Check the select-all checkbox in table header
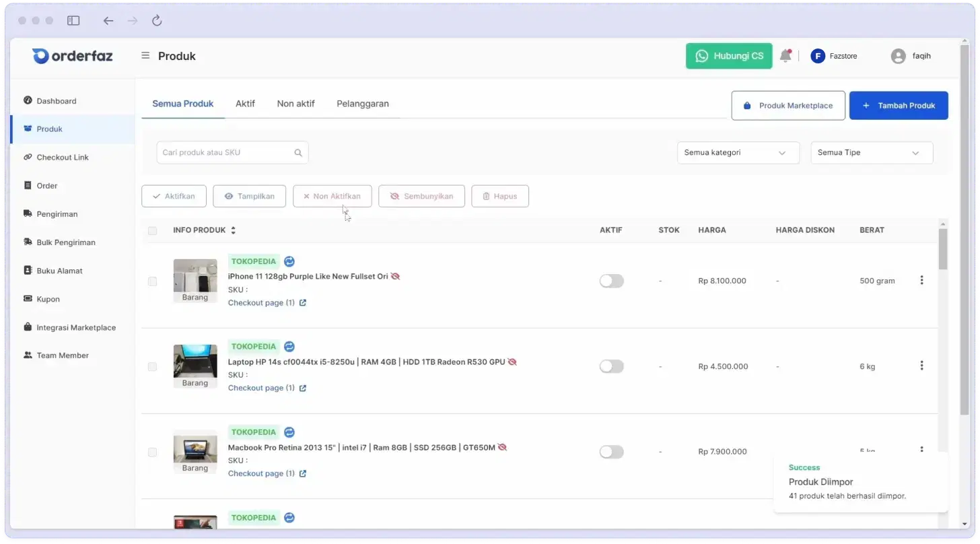This screenshot has height=544, width=980. coord(152,231)
